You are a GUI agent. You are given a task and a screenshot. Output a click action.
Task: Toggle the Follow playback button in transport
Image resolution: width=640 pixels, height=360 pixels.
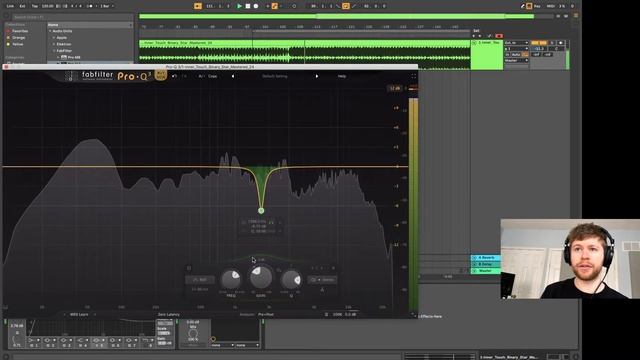(x=198, y=6)
